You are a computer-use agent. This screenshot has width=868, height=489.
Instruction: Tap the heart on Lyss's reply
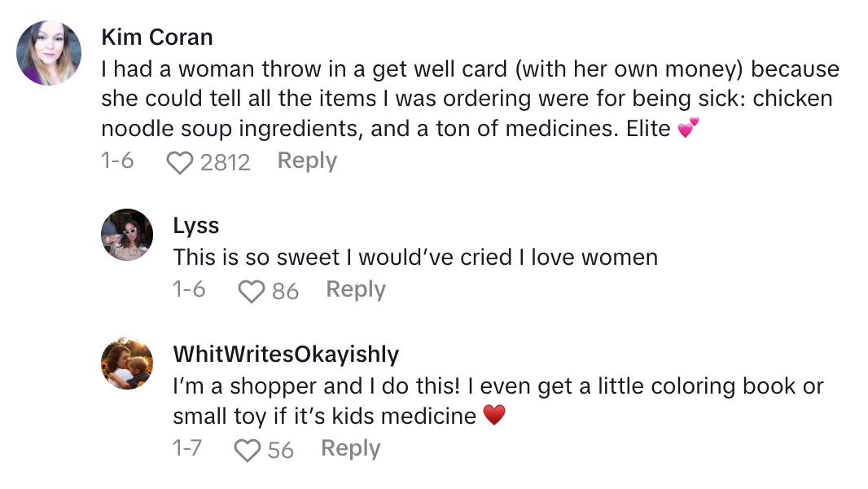251,291
